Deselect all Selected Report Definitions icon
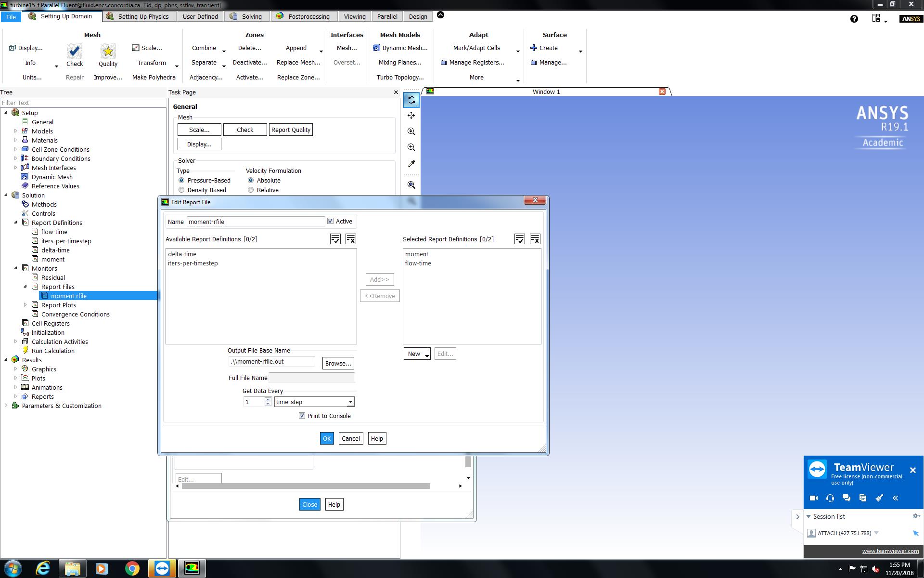924x578 pixels. click(x=535, y=239)
